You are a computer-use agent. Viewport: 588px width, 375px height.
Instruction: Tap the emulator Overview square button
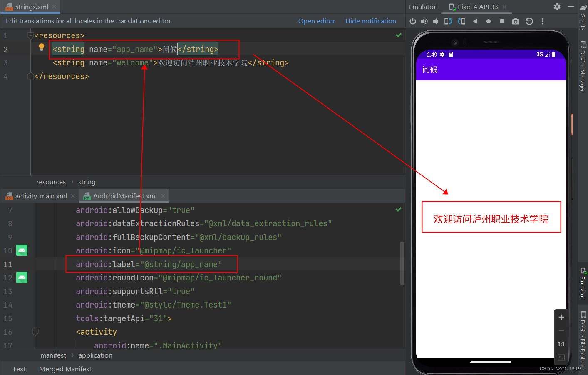point(502,21)
